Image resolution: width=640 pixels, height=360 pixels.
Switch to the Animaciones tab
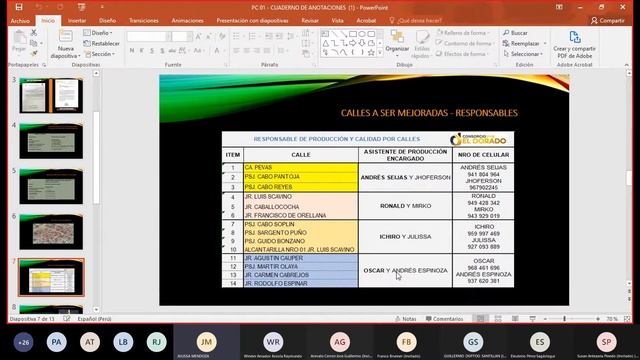(187, 20)
